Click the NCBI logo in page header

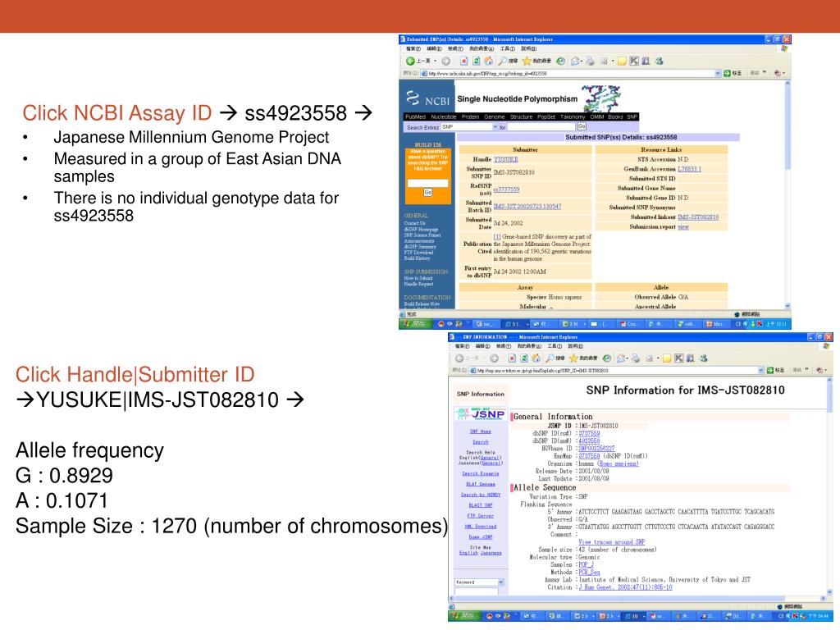427,98
